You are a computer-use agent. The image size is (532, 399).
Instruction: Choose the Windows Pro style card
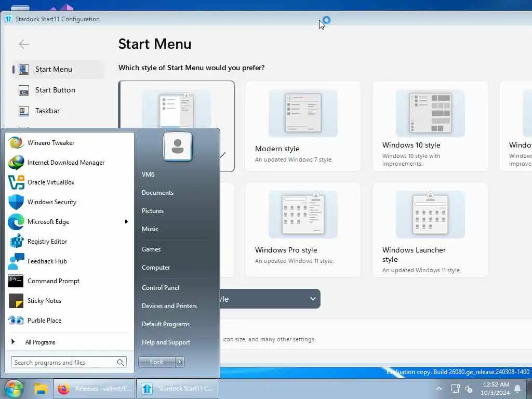point(303,230)
